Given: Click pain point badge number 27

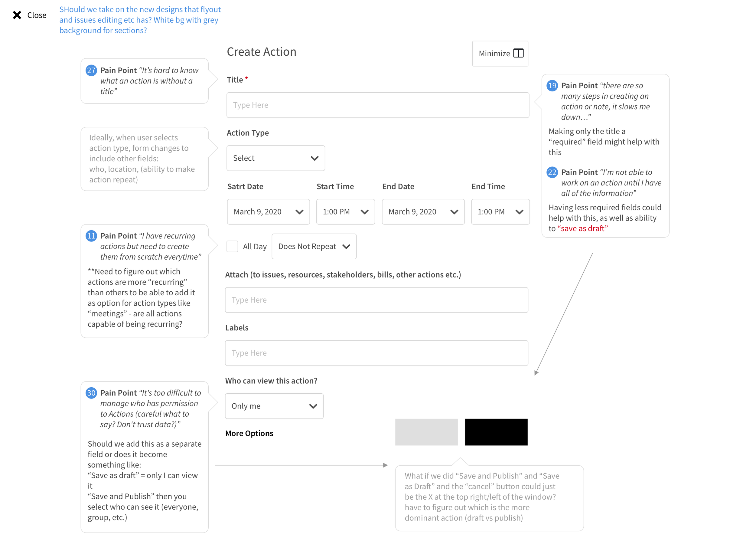Looking at the screenshot, I should pos(91,70).
